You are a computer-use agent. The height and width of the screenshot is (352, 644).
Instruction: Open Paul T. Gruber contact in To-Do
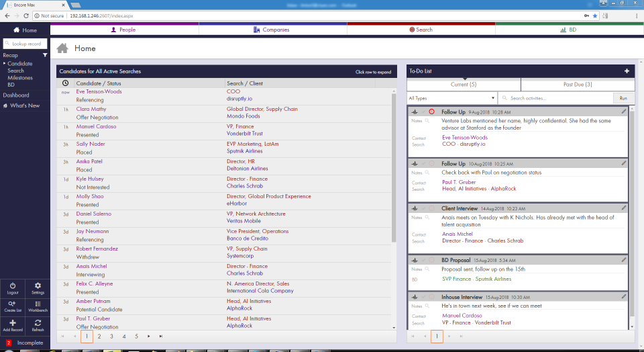pyautogui.click(x=459, y=182)
